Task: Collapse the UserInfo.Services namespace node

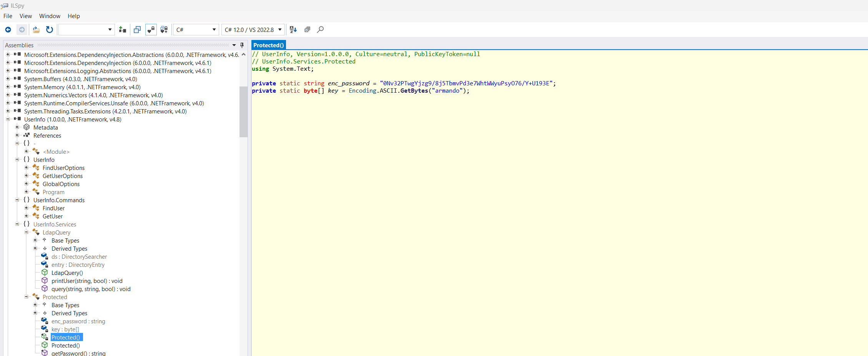Action: pyautogui.click(x=17, y=224)
